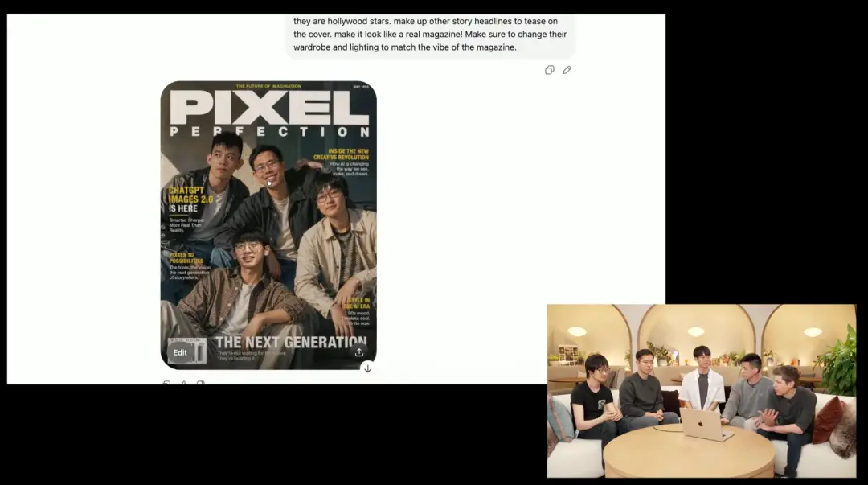868x485 pixels.
Task: Click the first action icon below the image
Action: (166, 384)
